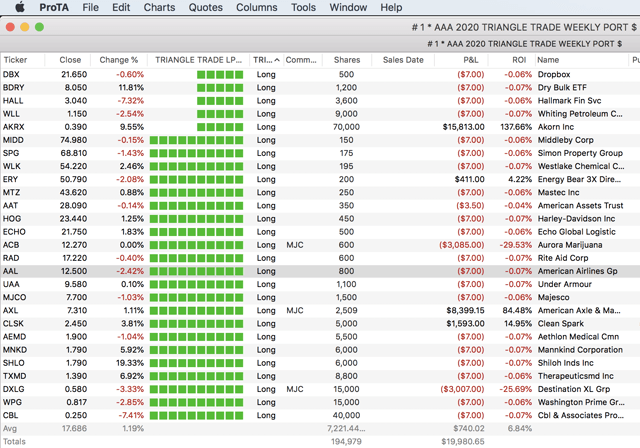The image size is (640, 448).
Task: Click the Clean Spark name cell
Action: tap(560, 323)
